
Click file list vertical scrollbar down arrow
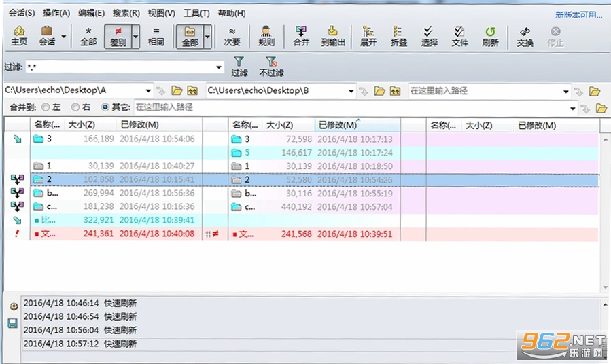[605, 287]
